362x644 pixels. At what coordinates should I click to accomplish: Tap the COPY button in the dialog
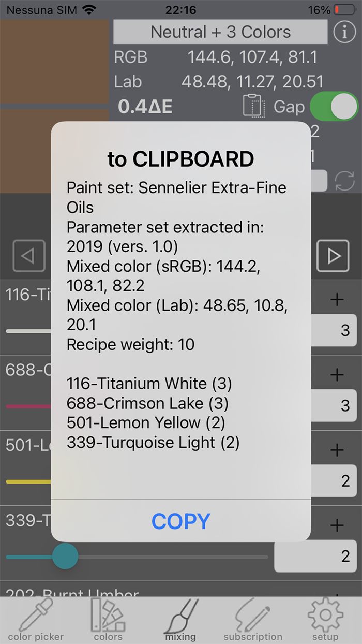pyautogui.click(x=180, y=521)
